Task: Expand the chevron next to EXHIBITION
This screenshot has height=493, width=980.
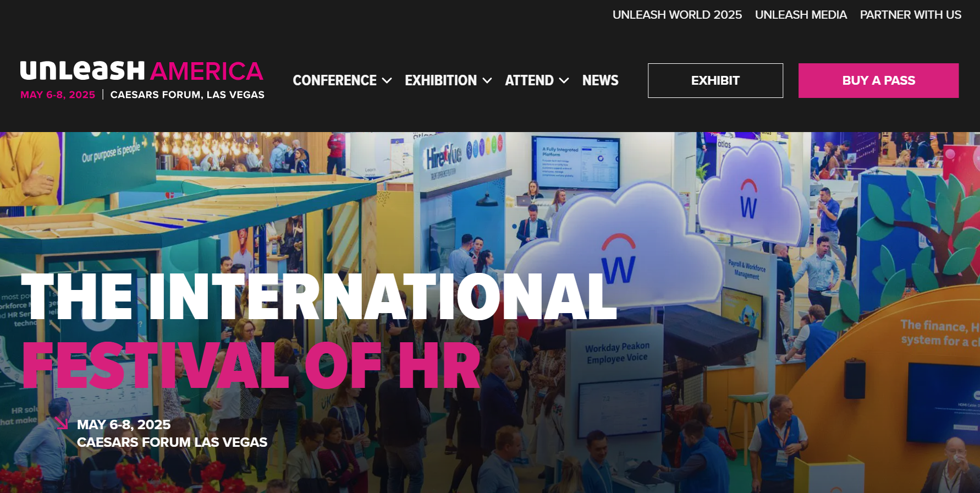Action: click(x=487, y=80)
